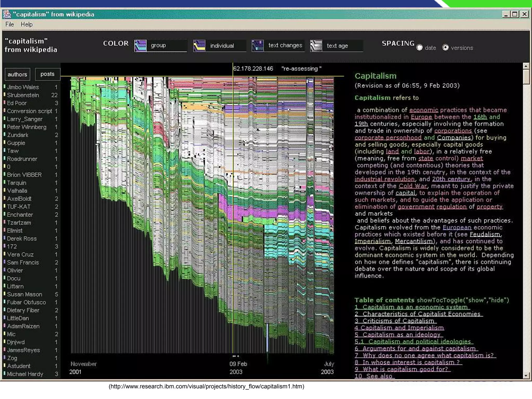This screenshot has width=532, height=399.
Task: Select date spacing radio button
Action: click(x=419, y=48)
